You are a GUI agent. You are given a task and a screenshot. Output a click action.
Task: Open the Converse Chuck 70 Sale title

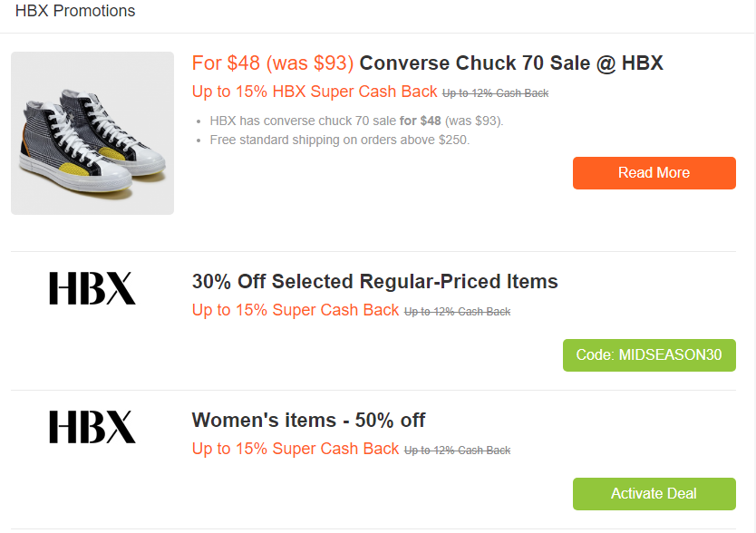click(511, 63)
